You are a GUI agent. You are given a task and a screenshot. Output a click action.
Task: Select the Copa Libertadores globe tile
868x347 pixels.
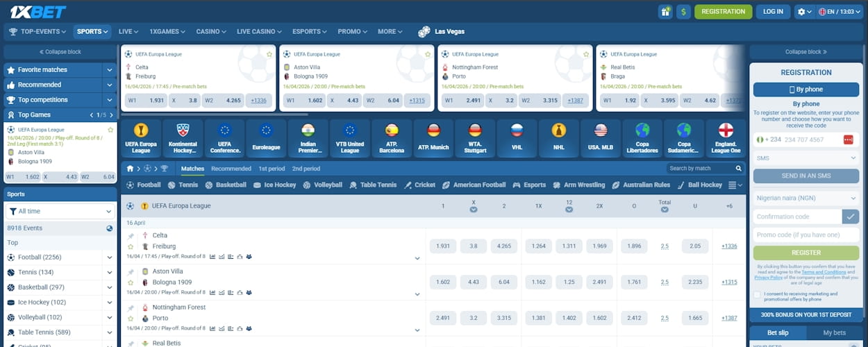[x=642, y=138]
